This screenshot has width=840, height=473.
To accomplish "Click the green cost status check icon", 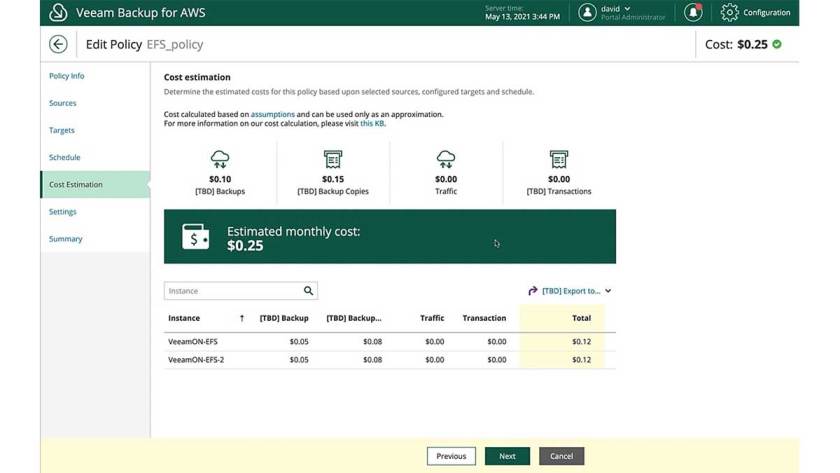I will point(777,44).
